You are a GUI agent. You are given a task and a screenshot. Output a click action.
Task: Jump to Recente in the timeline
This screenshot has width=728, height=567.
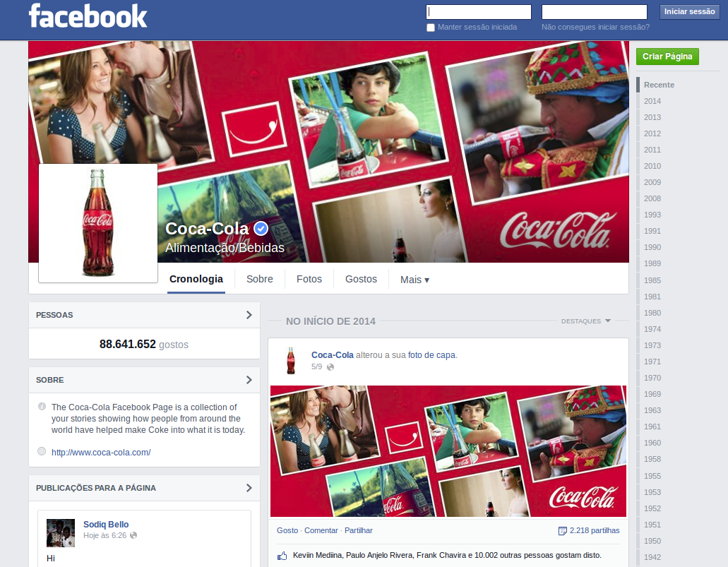click(x=659, y=85)
